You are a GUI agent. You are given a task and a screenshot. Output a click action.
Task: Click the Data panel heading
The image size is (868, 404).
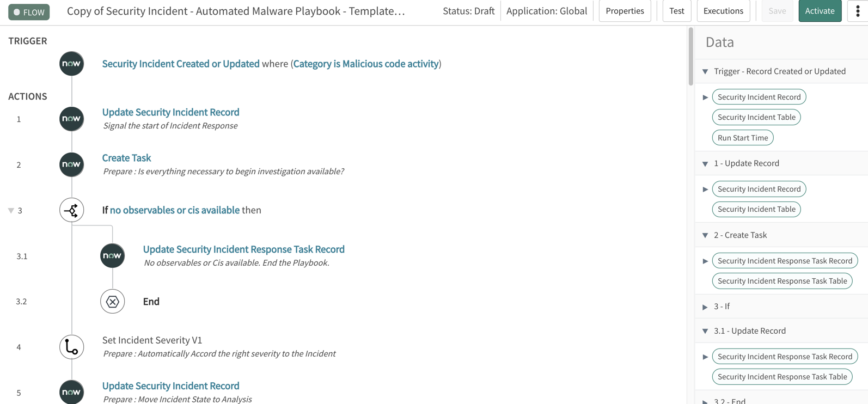click(x=719, y=42)
